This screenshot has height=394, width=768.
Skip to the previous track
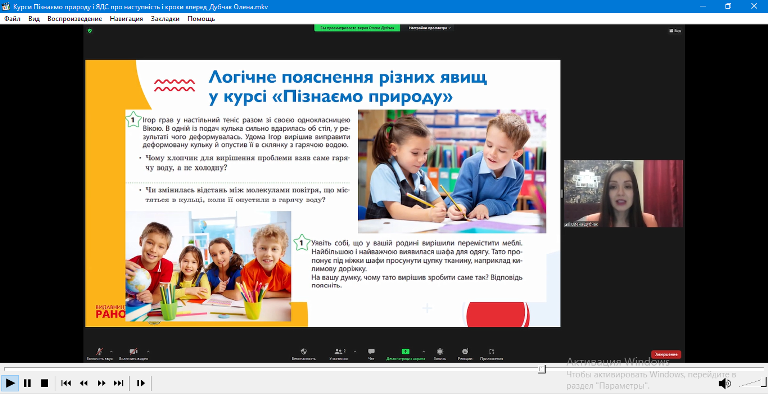(x=66, y=383)
